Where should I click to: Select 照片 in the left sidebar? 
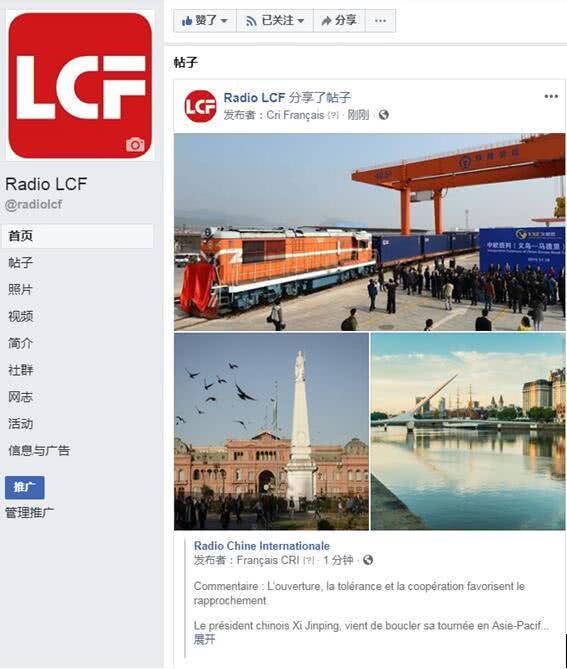[x=20, y=289]
